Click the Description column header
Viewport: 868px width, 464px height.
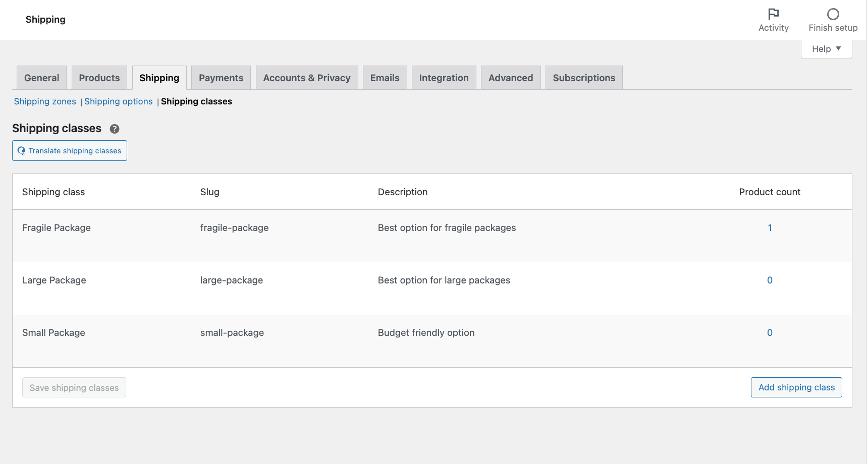[403, 192]
